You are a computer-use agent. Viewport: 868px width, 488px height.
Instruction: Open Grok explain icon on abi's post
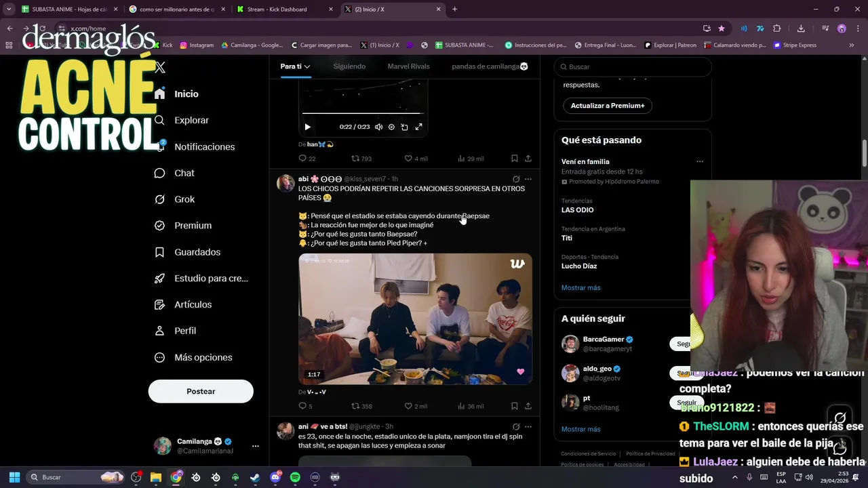pos(516,179)
